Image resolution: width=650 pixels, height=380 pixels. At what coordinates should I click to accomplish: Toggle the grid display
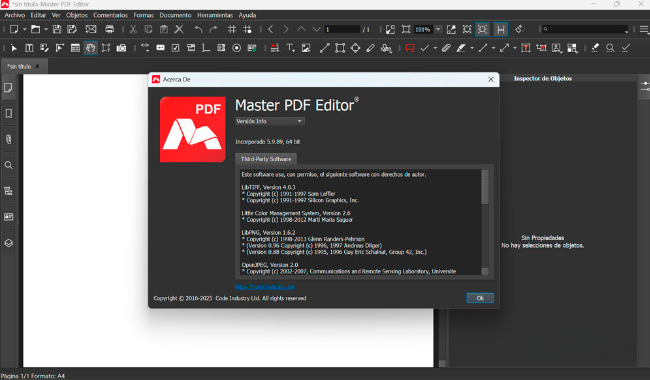[x=232, y=29]
